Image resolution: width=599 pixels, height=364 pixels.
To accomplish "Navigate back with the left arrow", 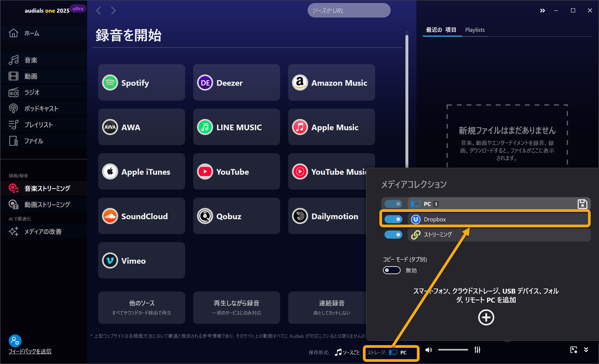I will (x=98, y=11).
